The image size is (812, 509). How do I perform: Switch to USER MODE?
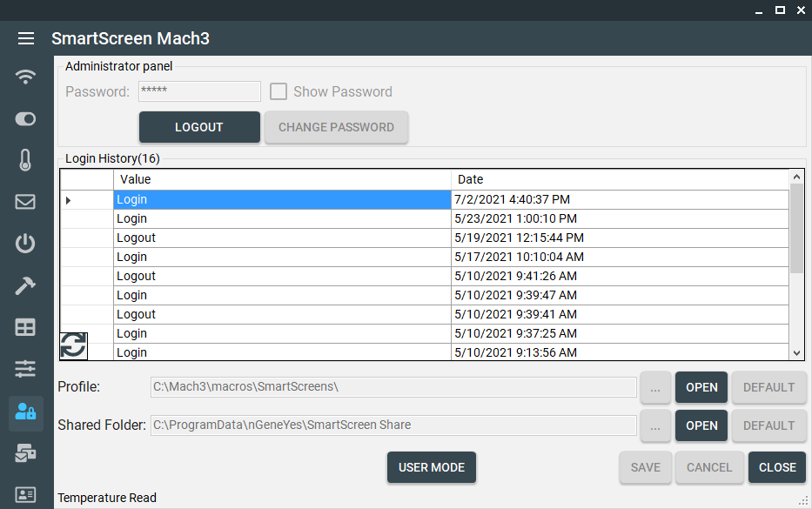pos(432,467)
